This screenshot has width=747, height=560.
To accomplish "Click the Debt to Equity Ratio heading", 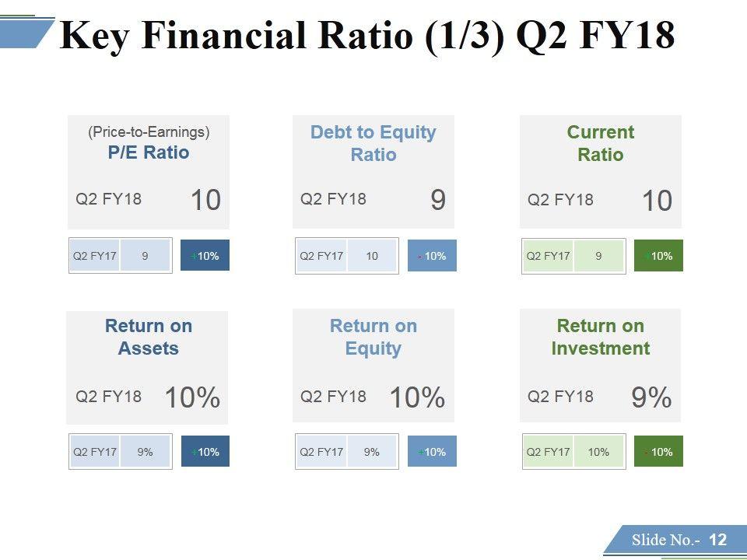I will click(373, 143).
